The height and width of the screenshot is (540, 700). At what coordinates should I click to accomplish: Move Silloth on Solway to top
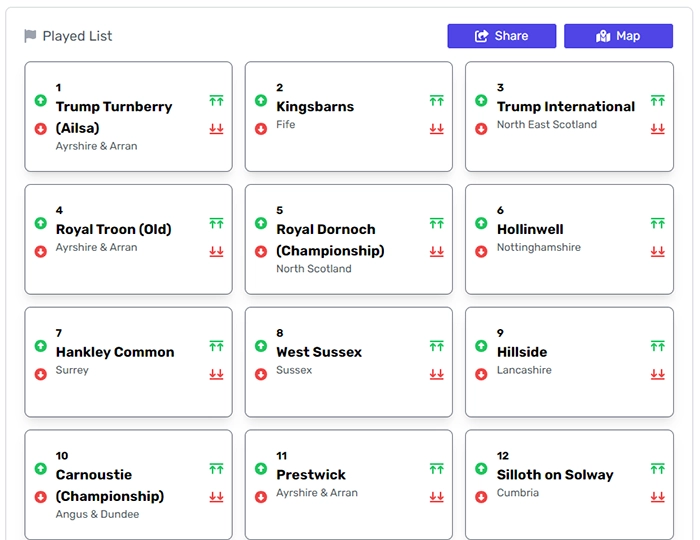tap(657, 469)
